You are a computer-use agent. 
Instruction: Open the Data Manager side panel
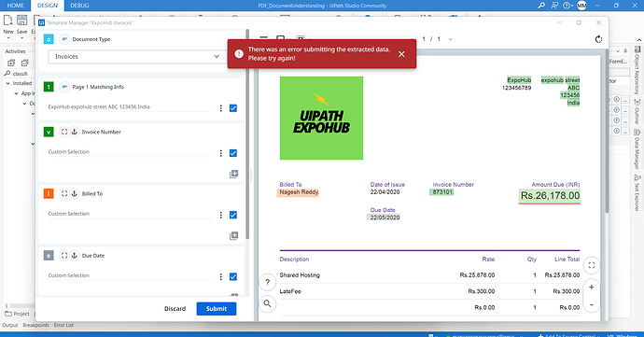coord(637,149)
